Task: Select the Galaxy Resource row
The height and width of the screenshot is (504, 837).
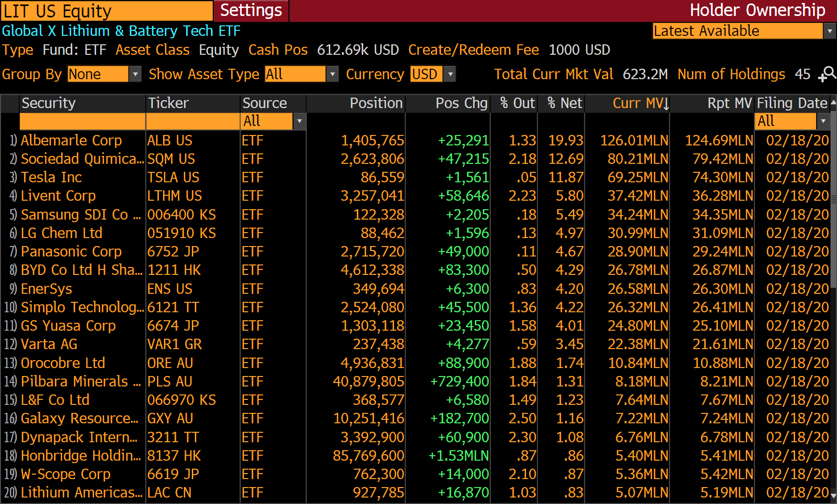Action: pyautogui.click(x=415, y=418)
